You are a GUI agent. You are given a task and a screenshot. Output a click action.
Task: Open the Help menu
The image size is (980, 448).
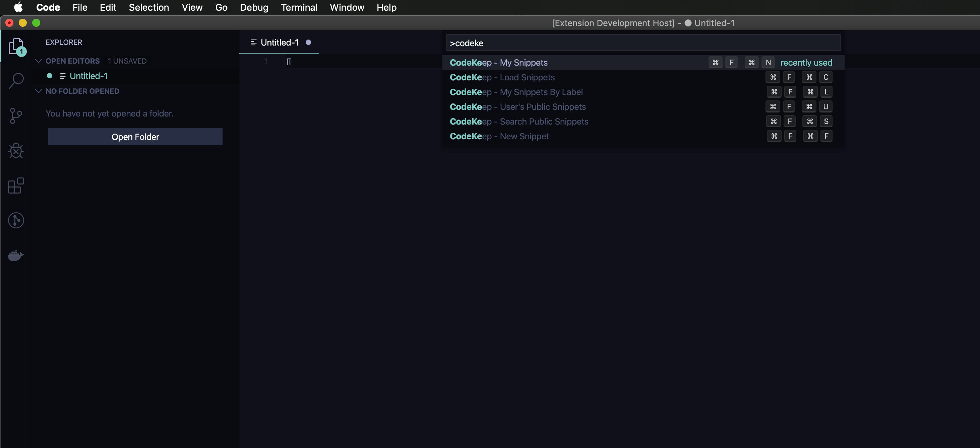(x=386, y=7)
